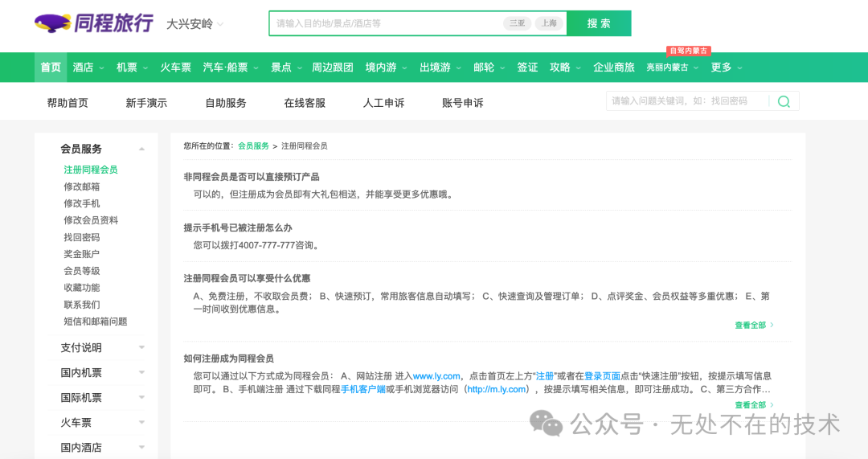Expand the 境内游 navigation menu
This screenshot has height=459, width=868.
coord(386,67)
